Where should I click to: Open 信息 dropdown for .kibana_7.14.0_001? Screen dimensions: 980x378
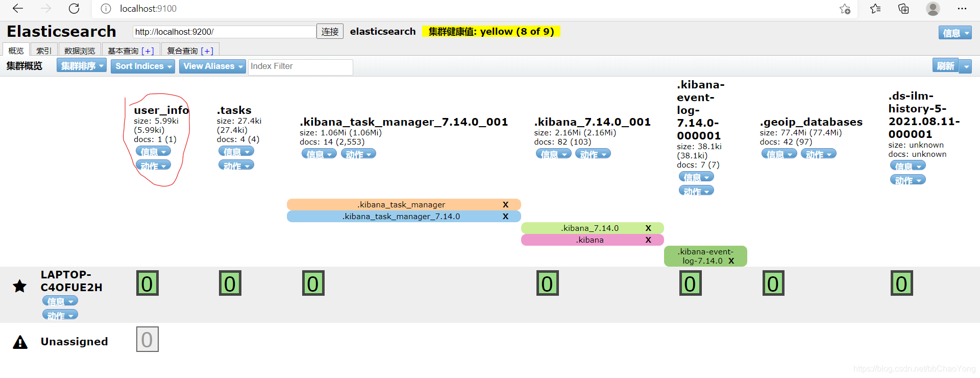554,154
